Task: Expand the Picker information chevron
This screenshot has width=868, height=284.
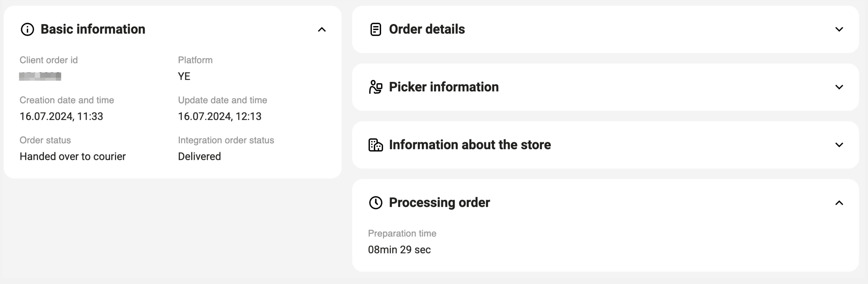Action: pyautogui.click(x=839, y=87)
